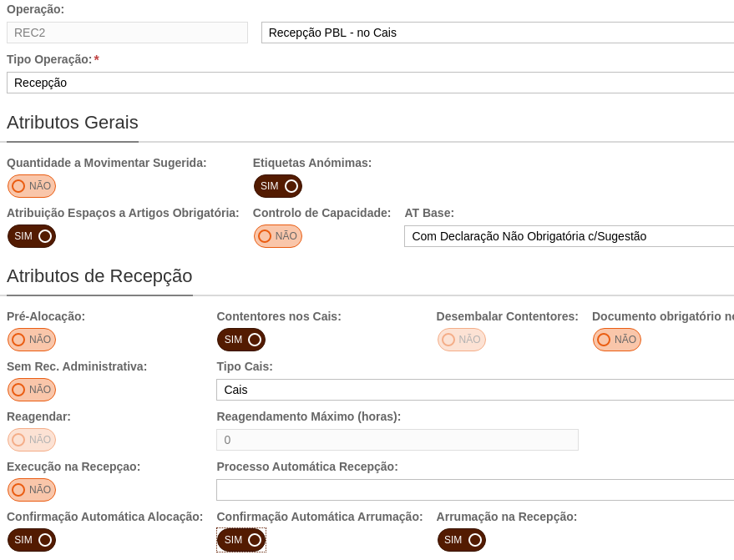
Task: Select the Atributos de Recepção section heading
Action: (x=99, y=276)
